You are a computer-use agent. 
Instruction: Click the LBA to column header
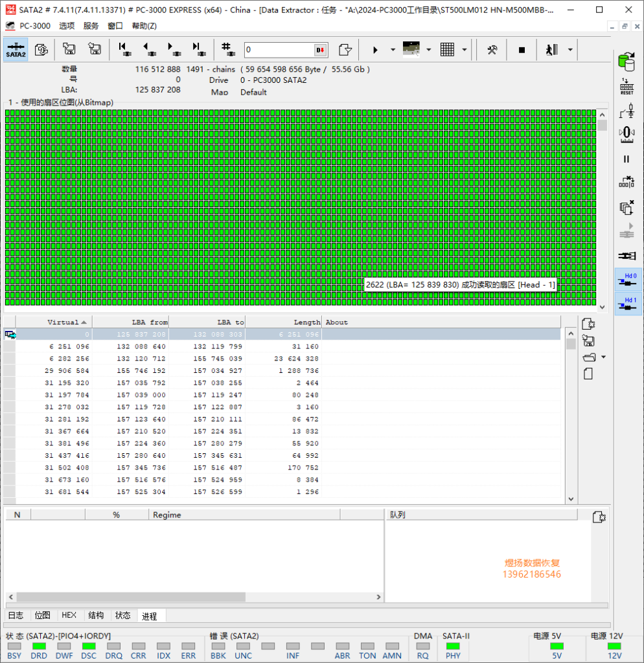(x=207, y=322)
